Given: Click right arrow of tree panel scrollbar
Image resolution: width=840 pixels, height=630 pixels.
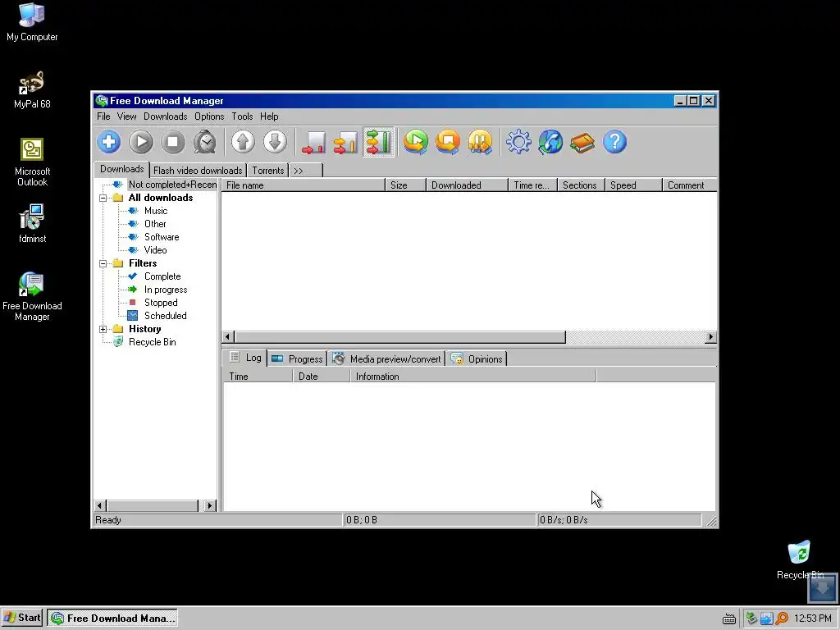Looking at the screenshot, I should pos(209,505).
